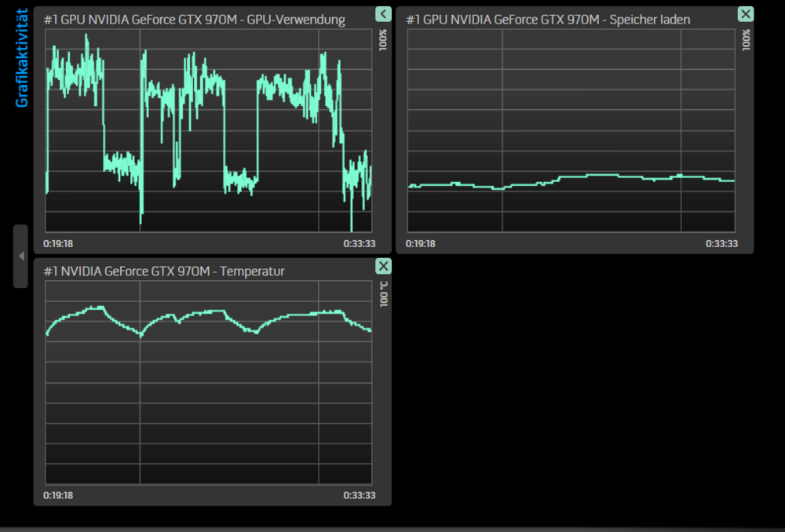This screenshot has width=785, height=532.
Task: Click the 0:33:33 timestamp on Temperatur graph
Action: click(x=361, y=495)
